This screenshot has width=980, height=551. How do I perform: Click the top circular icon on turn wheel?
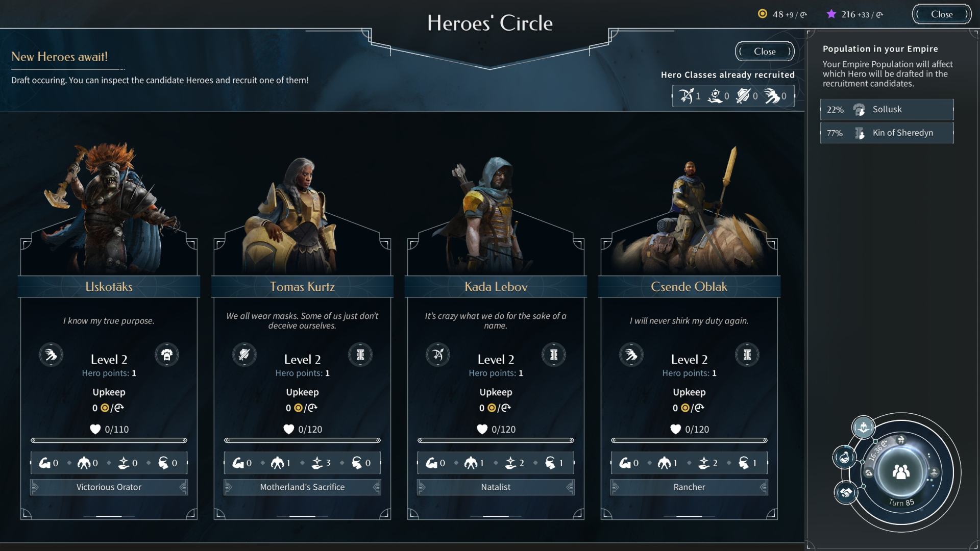point(863,427)
